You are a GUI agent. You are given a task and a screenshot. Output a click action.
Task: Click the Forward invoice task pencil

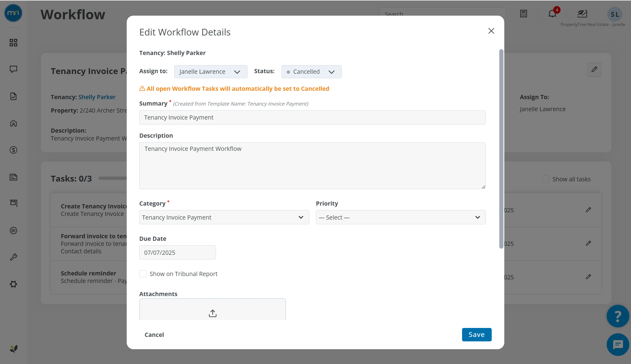click(x=588, y=243)
